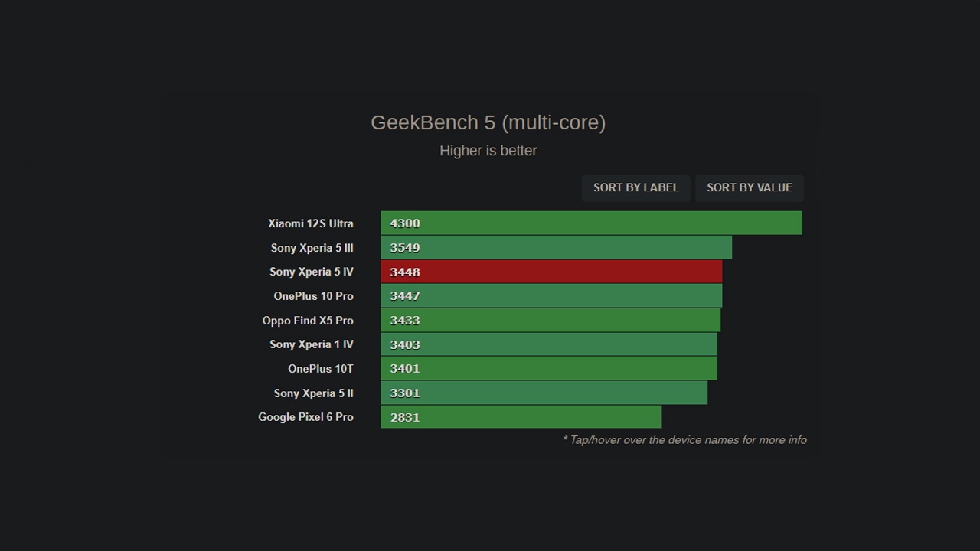Image resolution: width=980 pixels, height=551 pixels.
Task: Select the Sony Xperia 1 IV name
Action: click(312, 344)
